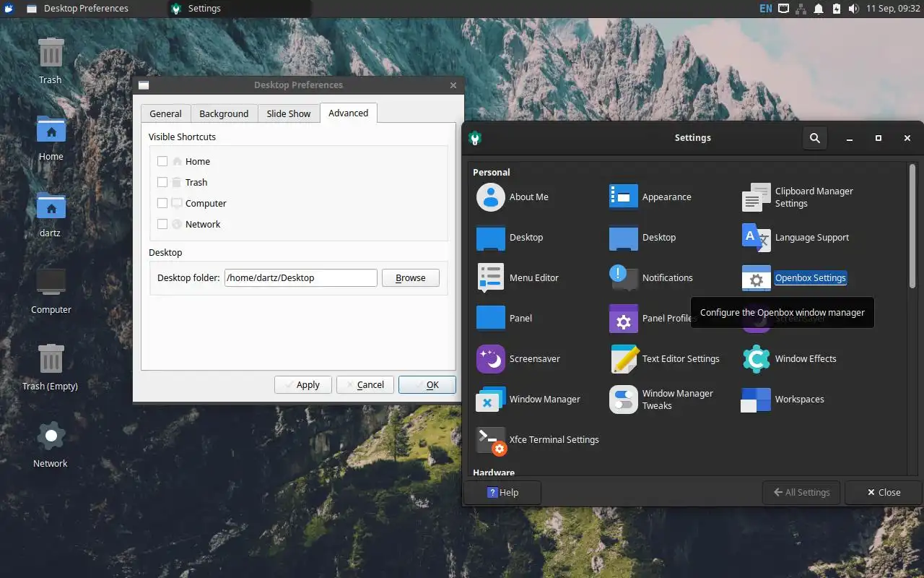Open Window Effects settings
The height and width of the screenshot is (578, 924).
[789, 358]
